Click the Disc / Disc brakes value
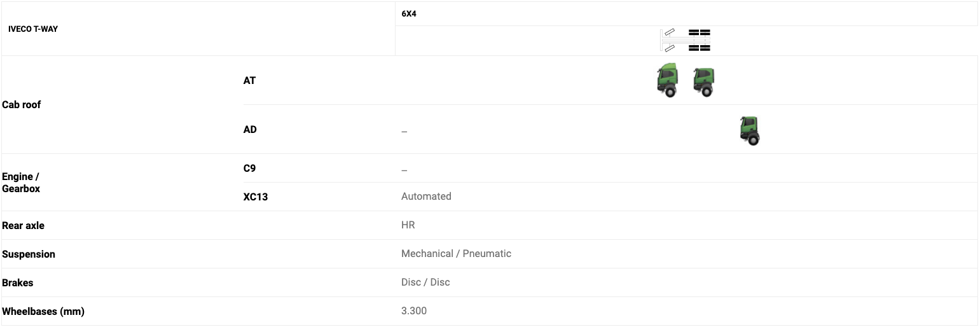The image size is (980, 327). click(x=425, y=282)
